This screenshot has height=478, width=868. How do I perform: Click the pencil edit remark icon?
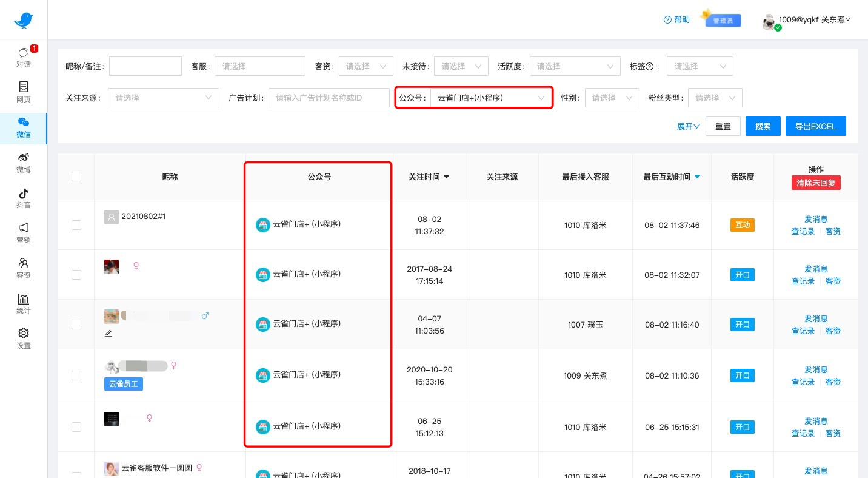(109, 333)
